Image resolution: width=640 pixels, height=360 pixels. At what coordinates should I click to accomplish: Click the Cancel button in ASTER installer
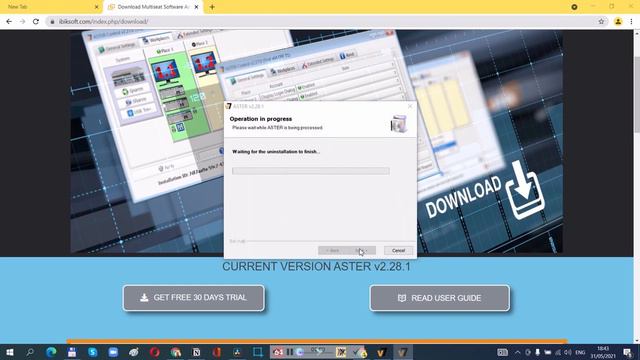398,251
